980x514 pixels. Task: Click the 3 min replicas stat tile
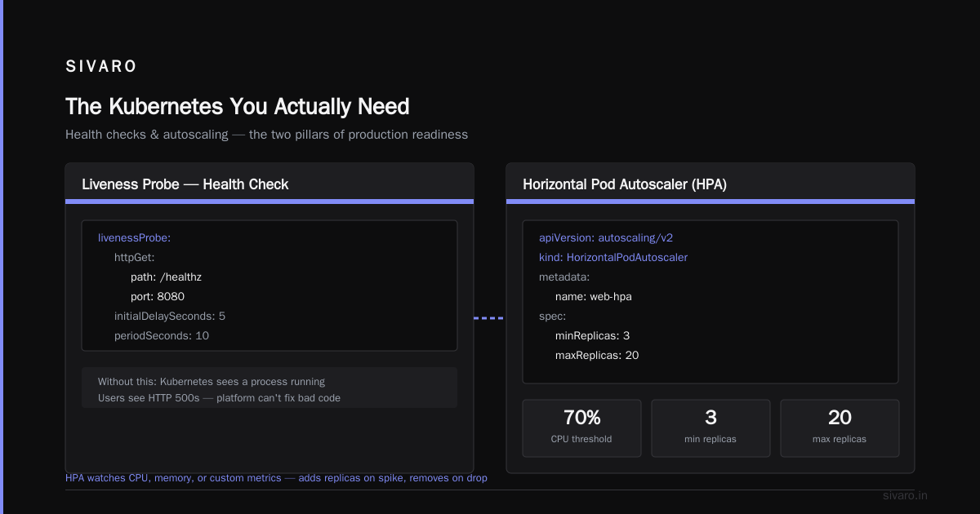click(x=710, y=428)
